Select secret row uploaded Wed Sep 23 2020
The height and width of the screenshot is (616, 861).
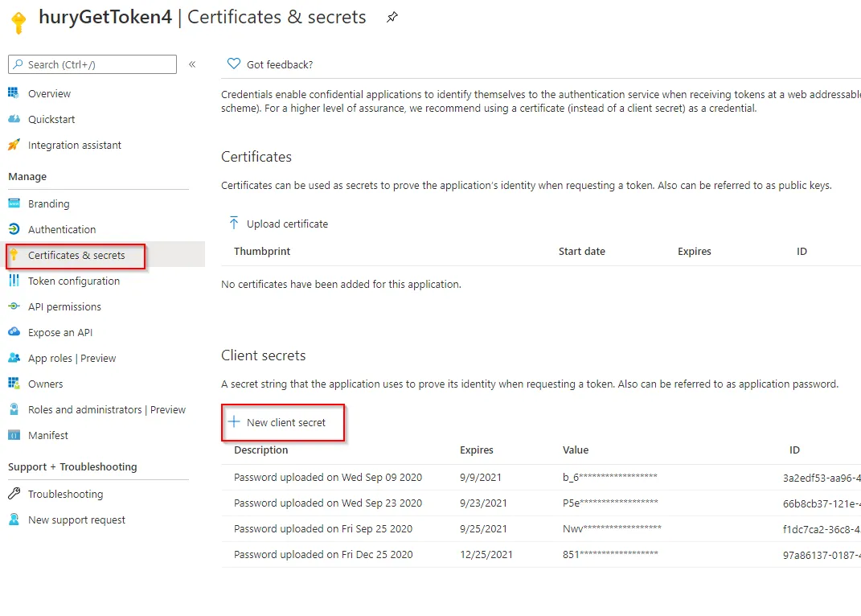pos(541,503)
